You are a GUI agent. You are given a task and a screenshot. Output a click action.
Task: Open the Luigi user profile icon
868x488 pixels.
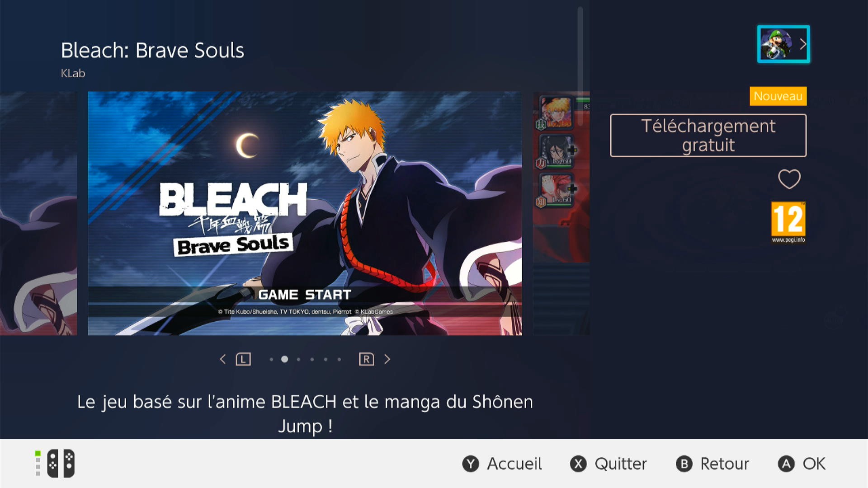click(x=777, y=44)
